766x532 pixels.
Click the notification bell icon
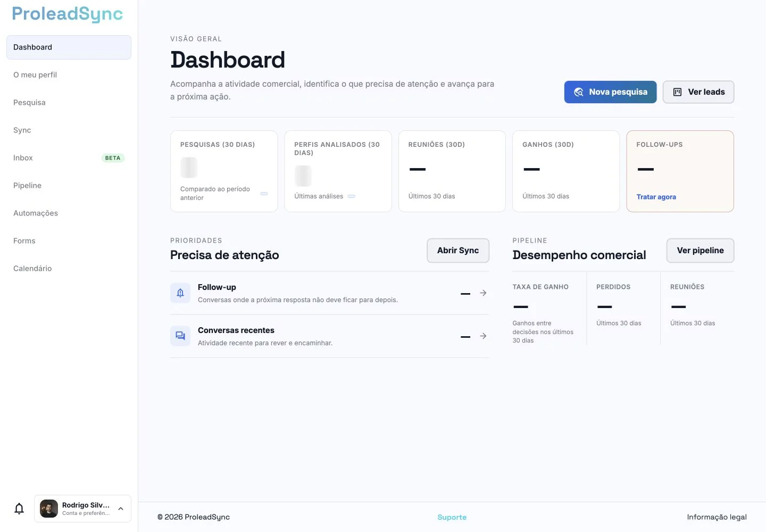[x=19, y=509]
